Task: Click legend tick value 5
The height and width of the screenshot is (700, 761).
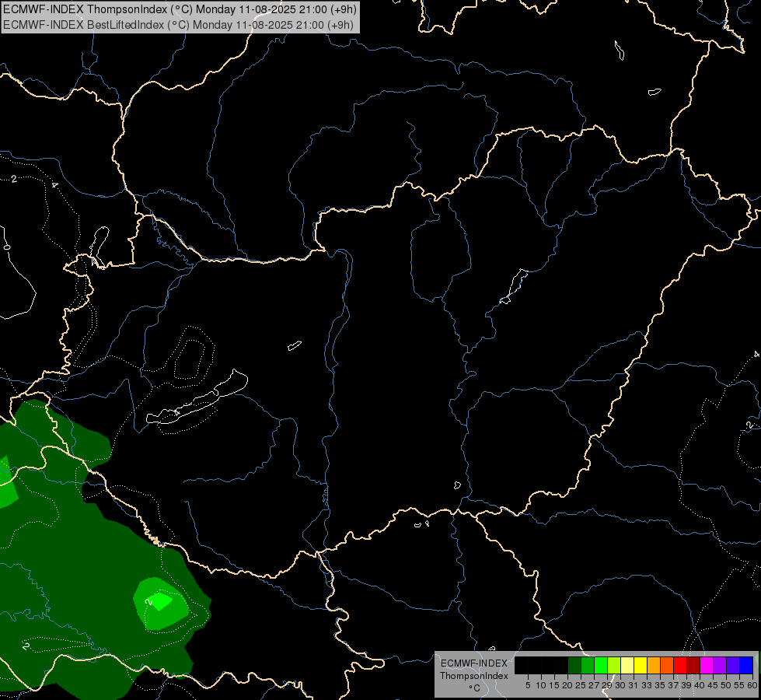Action: point(528,685)
